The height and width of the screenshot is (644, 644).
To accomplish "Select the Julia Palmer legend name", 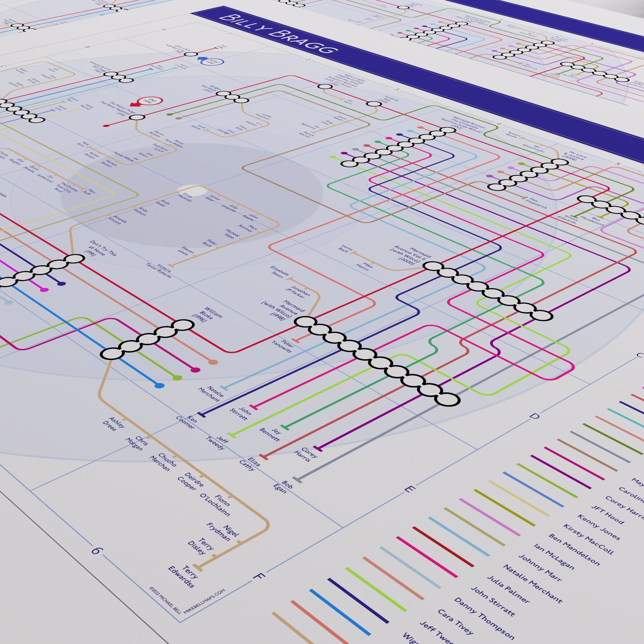I will [x=508, y=590].
